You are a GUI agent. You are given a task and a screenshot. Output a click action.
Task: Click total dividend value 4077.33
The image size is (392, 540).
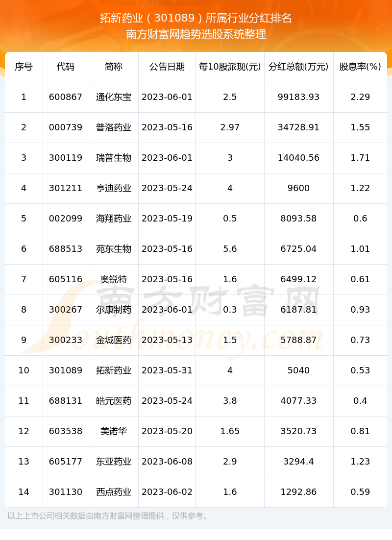(298, 400)
